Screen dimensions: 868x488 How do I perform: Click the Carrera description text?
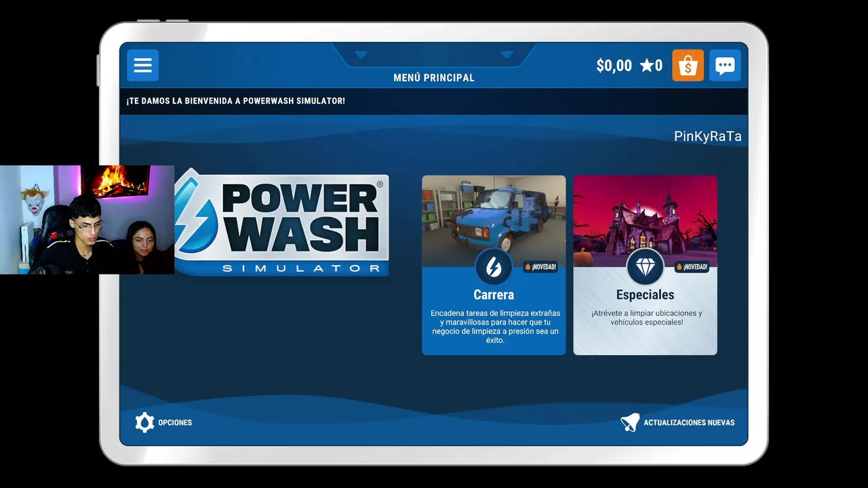(x=495, y=327)
